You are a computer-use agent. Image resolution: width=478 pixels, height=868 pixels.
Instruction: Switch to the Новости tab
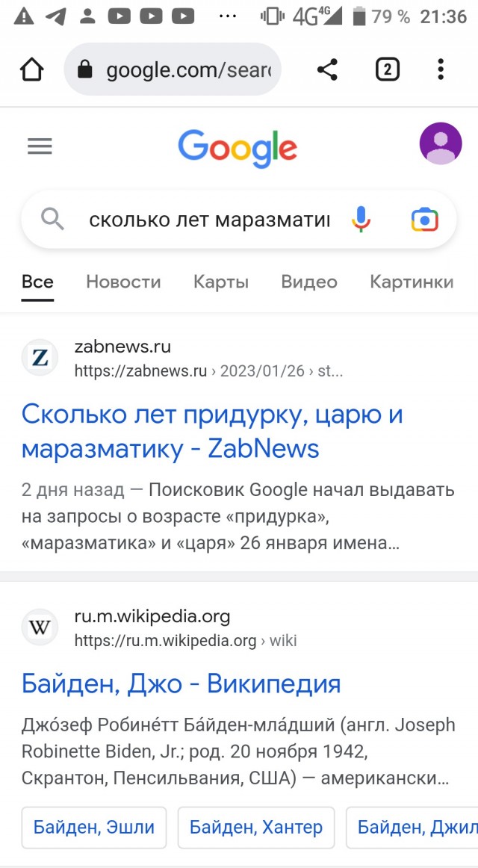pos(123,282)
